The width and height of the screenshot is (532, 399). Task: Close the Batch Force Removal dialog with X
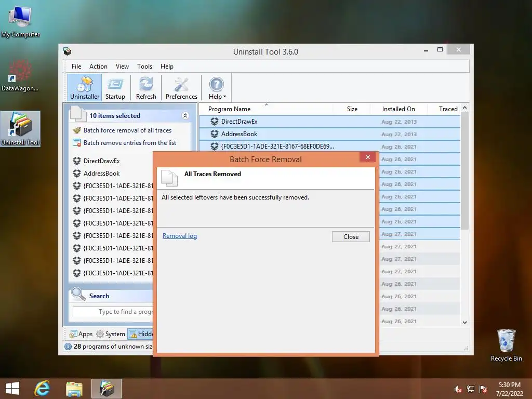point(367,157)
